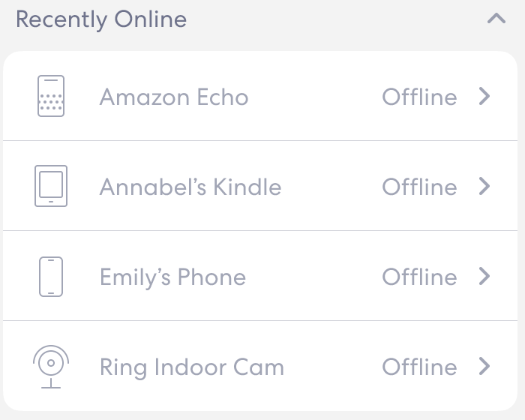Click Offline status for Emily's Phone

point(419,277)
